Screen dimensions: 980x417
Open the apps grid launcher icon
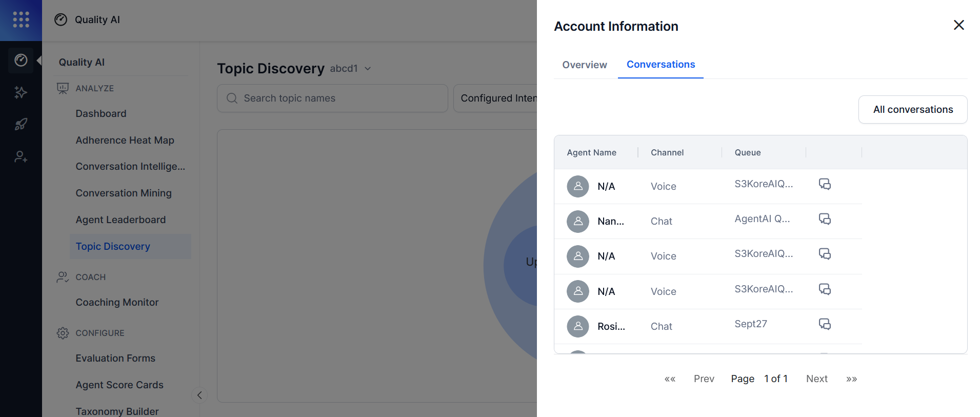coord(21,19)
